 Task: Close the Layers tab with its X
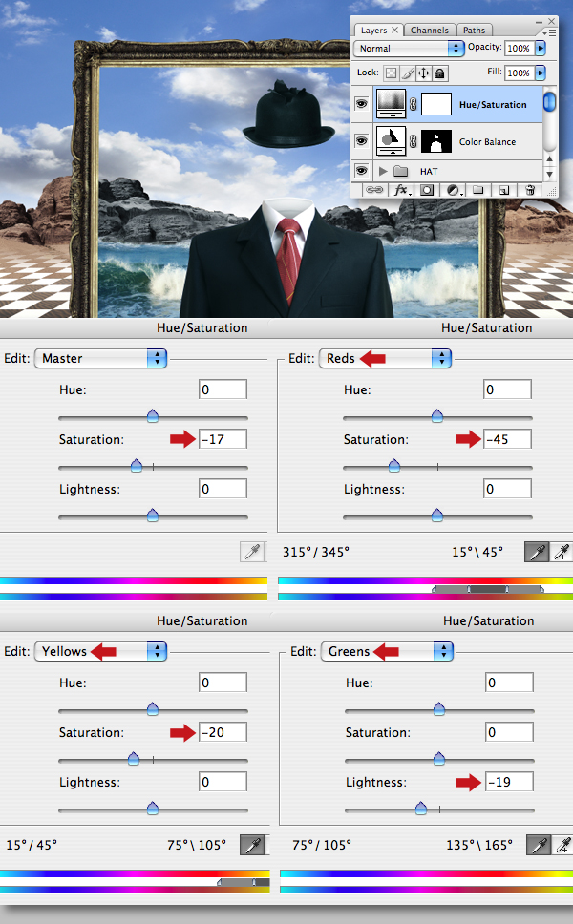pyautogui.click(x=395, y=30)
